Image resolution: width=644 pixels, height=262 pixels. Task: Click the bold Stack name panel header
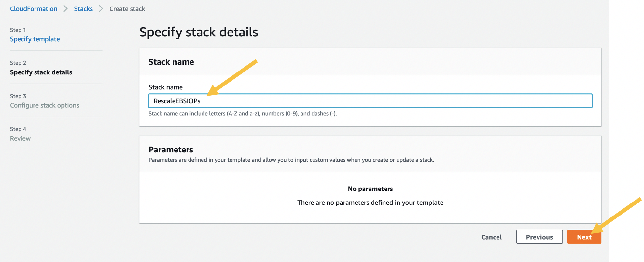pos(171,62)
